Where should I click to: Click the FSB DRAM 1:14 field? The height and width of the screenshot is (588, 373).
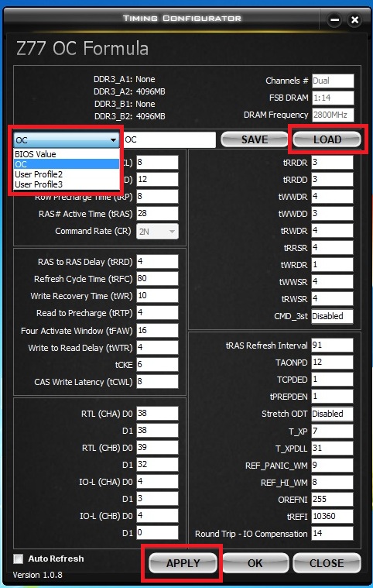point(333,98)
